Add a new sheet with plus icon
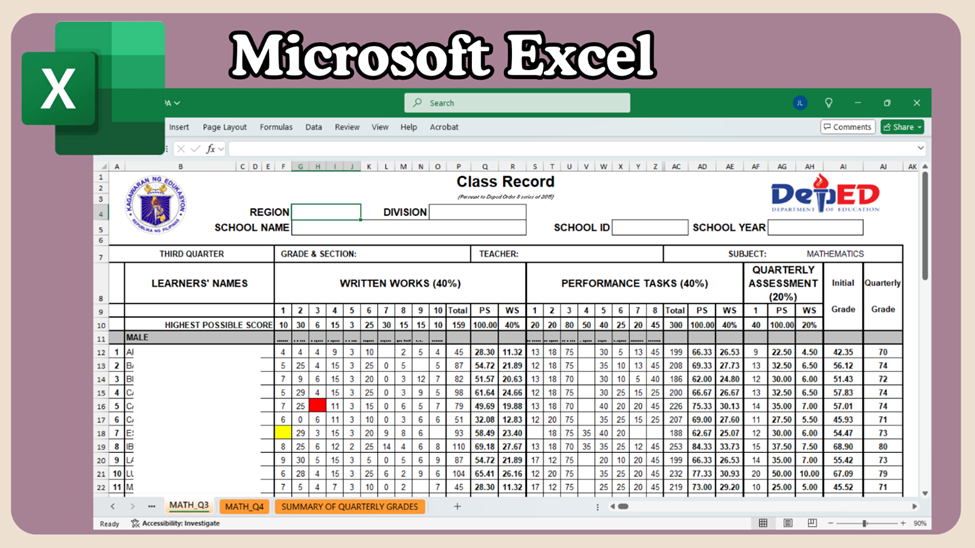The height and width of the screenshot is (548, 975). 457,506
